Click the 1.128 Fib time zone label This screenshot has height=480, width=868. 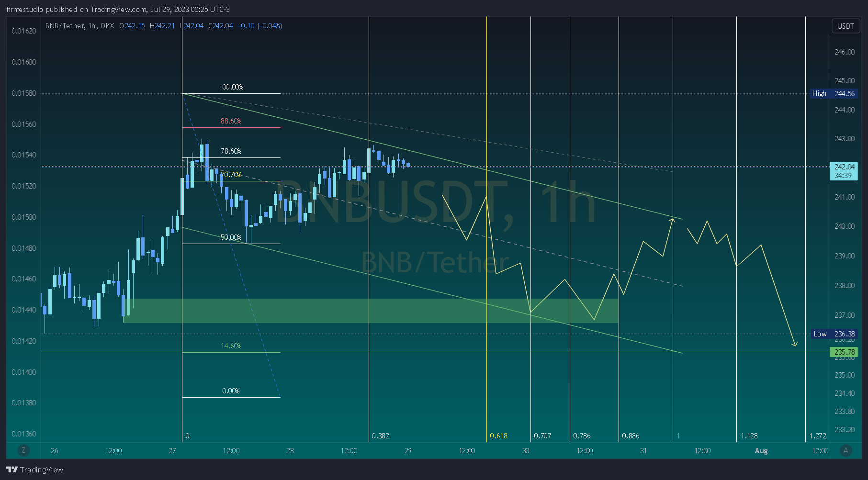point(749,436)
